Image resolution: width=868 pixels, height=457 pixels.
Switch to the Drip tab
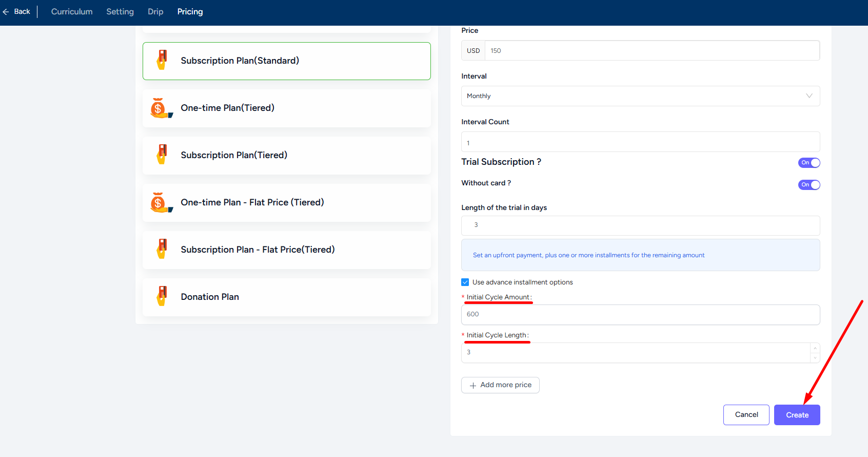tap(155, 12)
